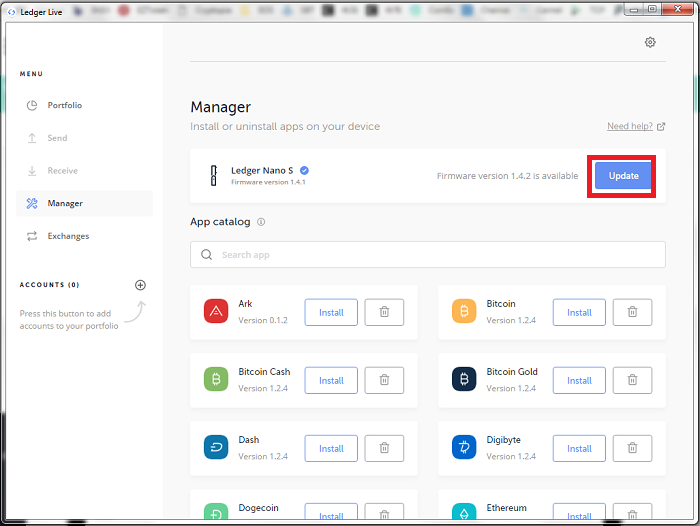
Task: Uninstall Ark using its trash icon
Action: point(384,312)
